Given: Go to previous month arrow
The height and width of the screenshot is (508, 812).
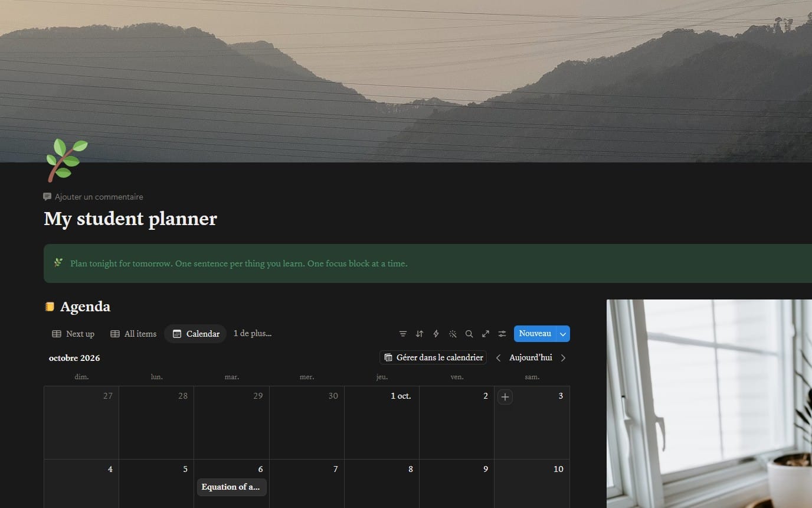Looking at the screenshot, I should (x=499, y=358).
